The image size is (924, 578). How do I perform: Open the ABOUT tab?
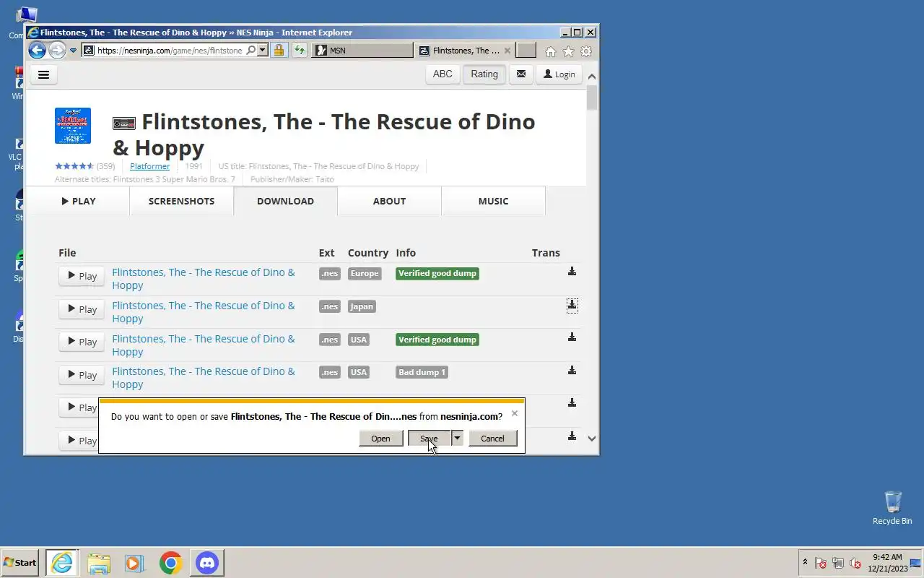click(x=389, y=201)
